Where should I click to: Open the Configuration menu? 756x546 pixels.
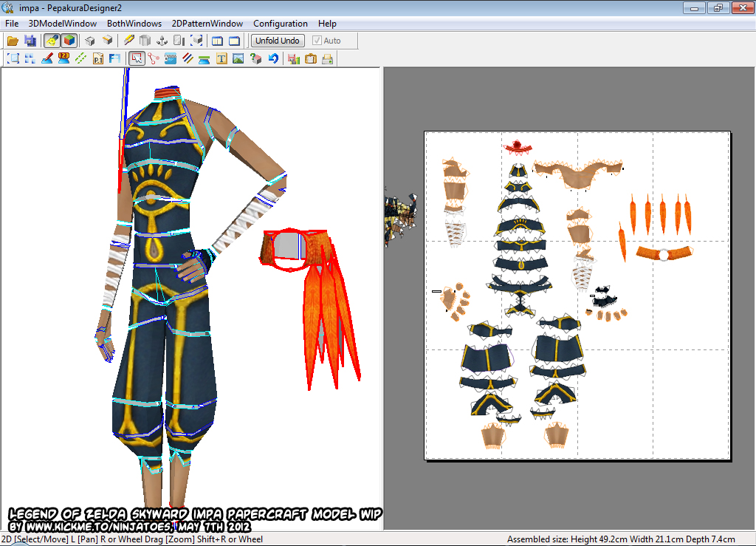280,24
